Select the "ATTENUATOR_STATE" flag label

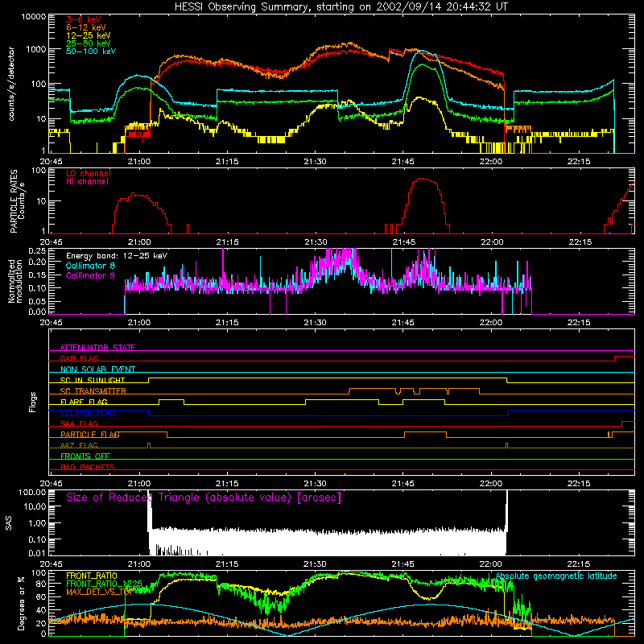coord(97,348)
